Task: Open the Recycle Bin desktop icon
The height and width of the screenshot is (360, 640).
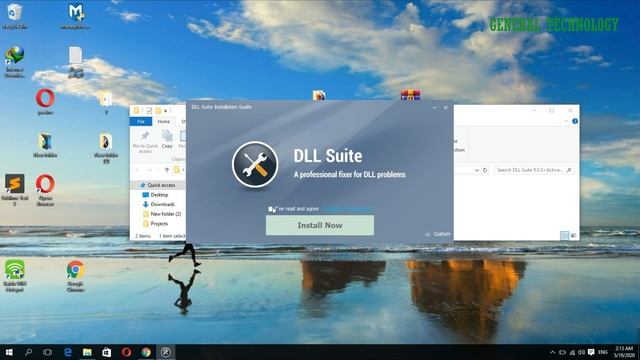Action: (x=15, y=16)
